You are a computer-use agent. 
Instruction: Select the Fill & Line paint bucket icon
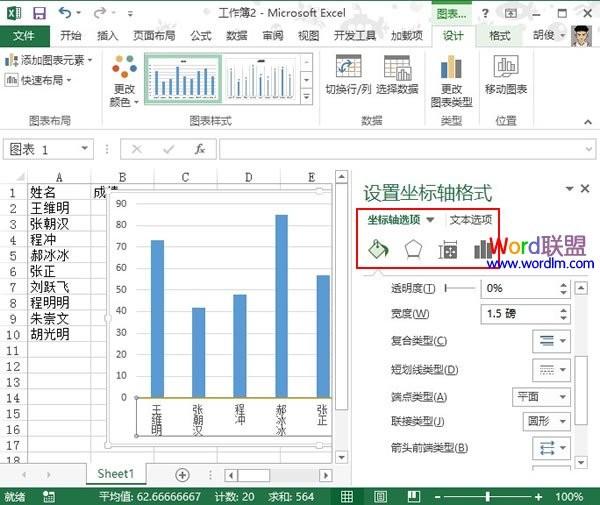(378, 250)
